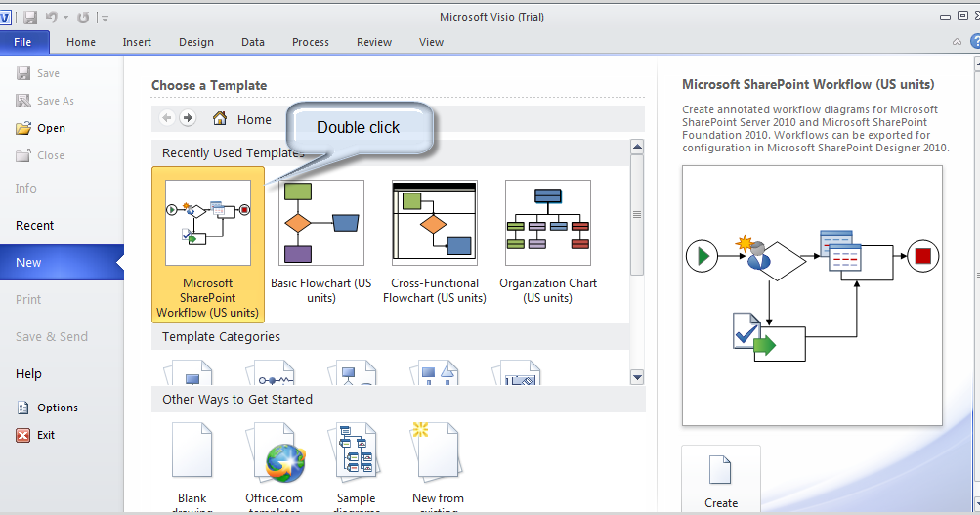Select Organization Chart (US units) template
This screenshot has height=515, width=980.
coord(548,240)
